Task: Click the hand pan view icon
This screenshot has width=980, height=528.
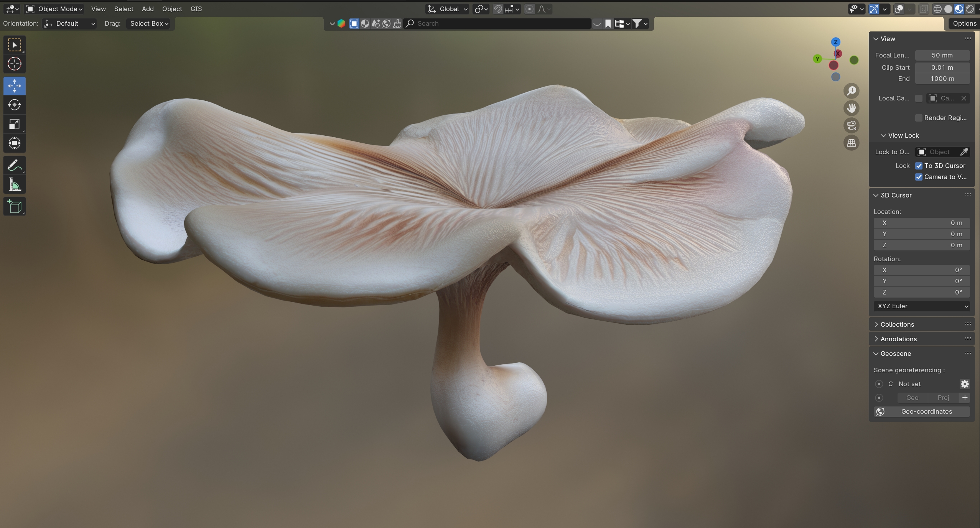Action: pos(851,108)
